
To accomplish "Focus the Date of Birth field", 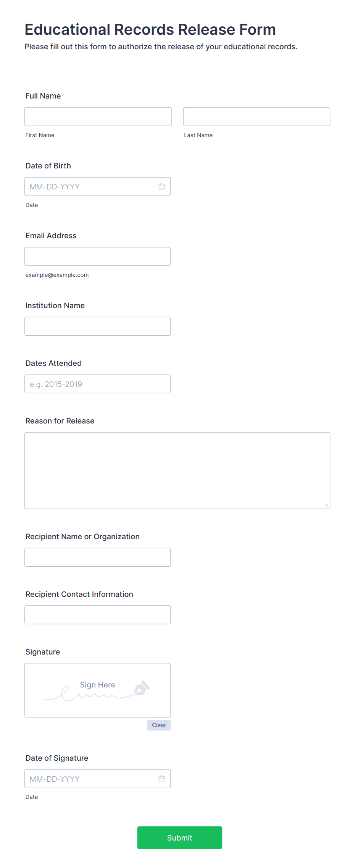I will pyautogui.click(x=98, y=187).
